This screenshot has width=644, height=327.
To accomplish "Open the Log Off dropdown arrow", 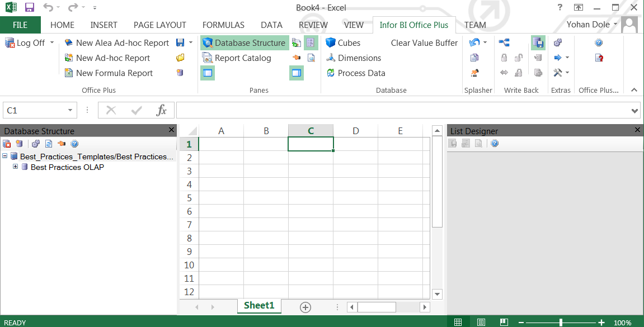I will 51,42.
